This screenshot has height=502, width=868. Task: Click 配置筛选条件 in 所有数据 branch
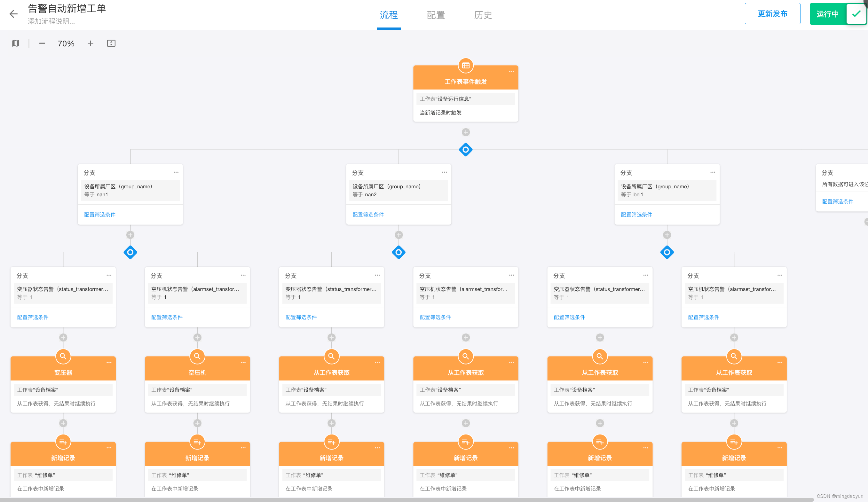[838, 201]
